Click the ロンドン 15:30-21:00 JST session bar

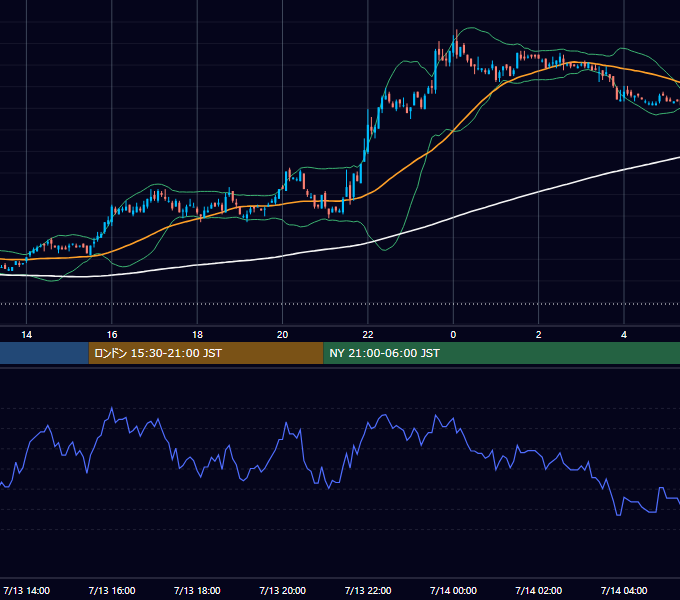(206, 353)
